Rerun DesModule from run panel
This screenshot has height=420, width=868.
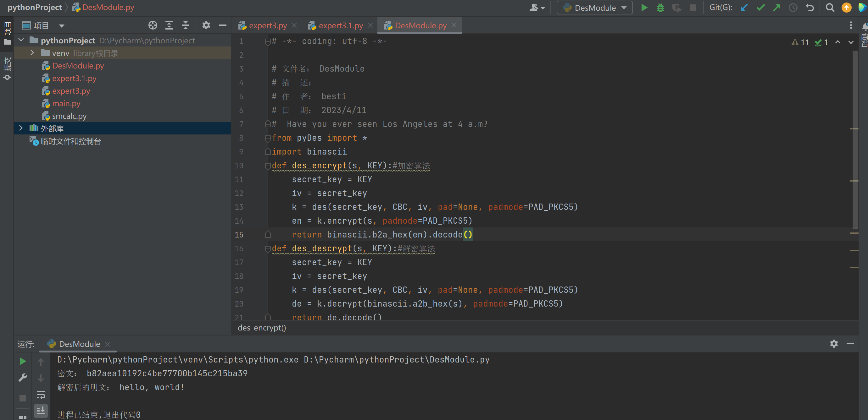(23, 362)
